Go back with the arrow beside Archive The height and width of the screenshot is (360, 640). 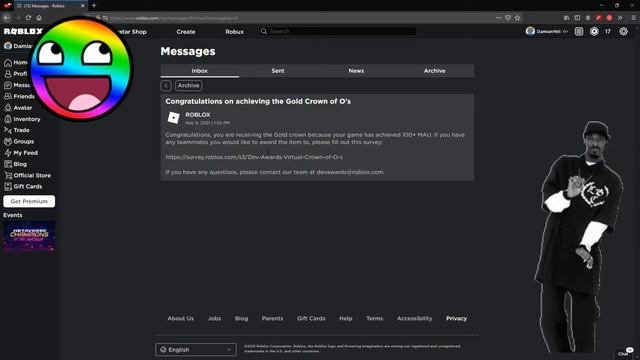point(166,86)
